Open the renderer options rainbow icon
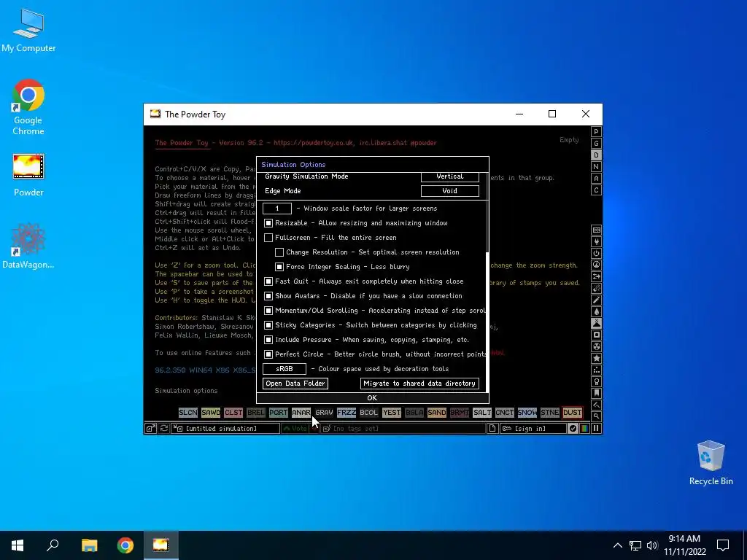This screenshot has height=560, width=747. [584, 429]
